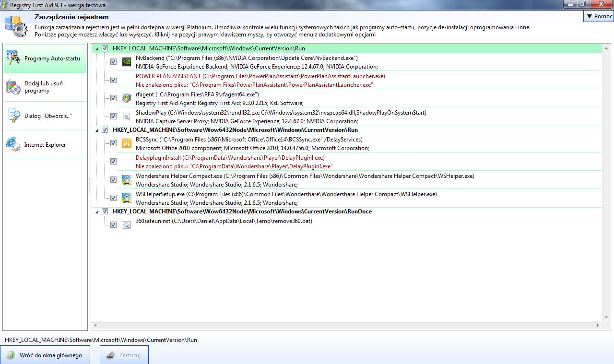The height and width of the screenshot is (364, 614).
Task: Collapse the Wow6432Node CurrentVersion\Run node
Action: click(97, 130)
